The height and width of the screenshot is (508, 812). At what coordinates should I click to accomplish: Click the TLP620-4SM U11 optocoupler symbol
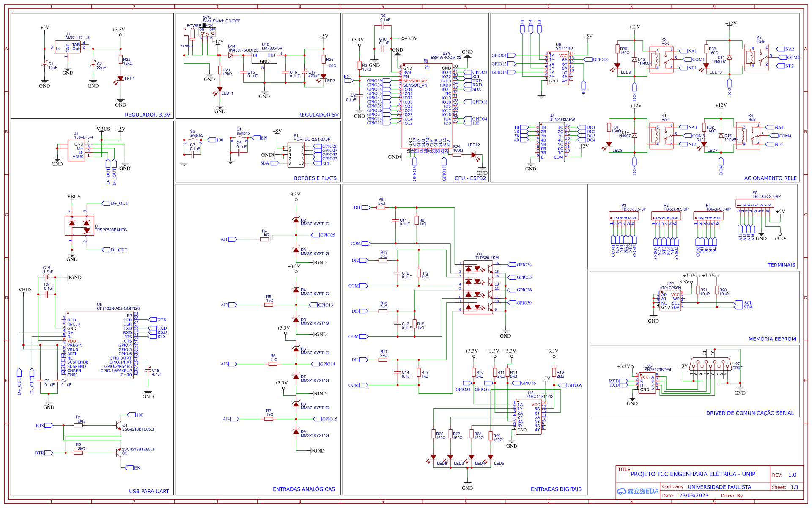coord(478,287)
